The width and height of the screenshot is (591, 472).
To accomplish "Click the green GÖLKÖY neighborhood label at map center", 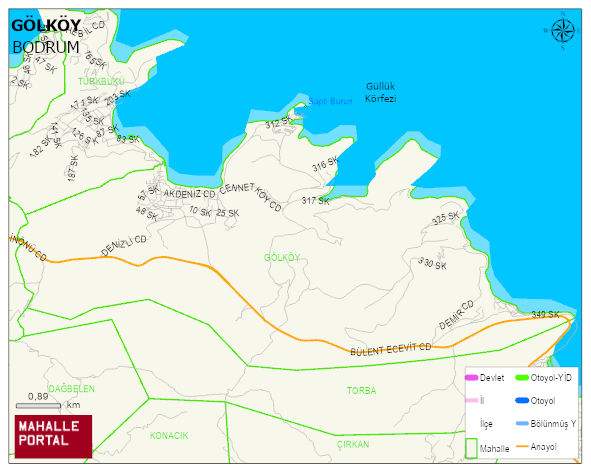I will [282, 257].
